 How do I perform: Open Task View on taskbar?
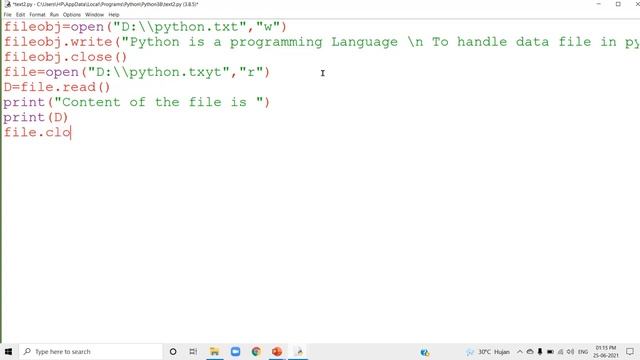pos(193,351)
